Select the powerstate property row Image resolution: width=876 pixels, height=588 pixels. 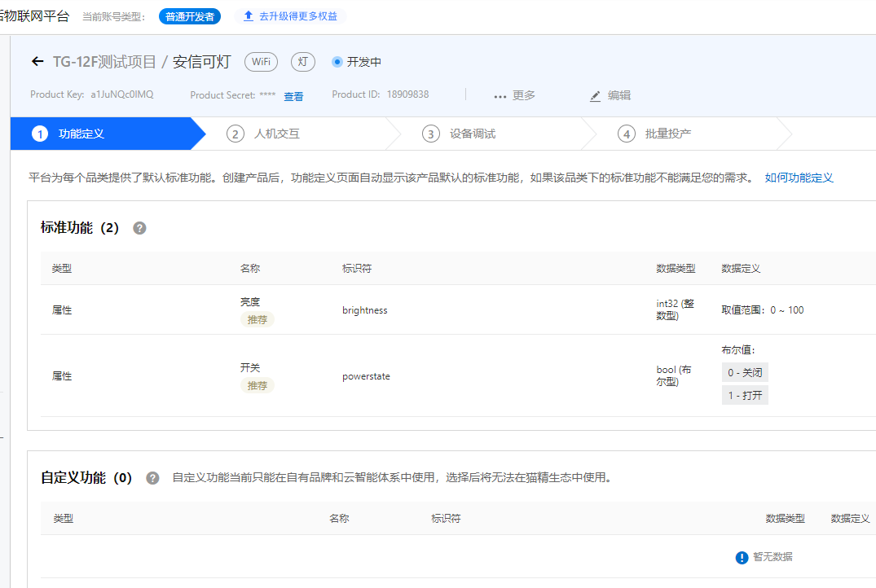367,376
